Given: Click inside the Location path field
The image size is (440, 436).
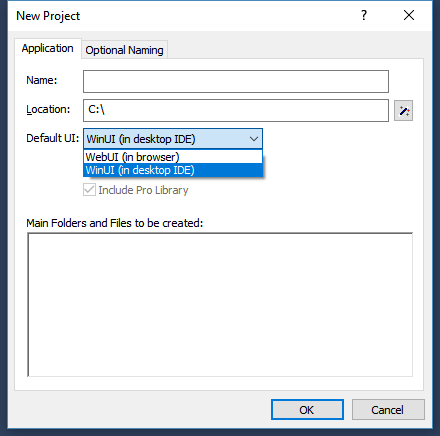Looking at the screenshot, I should [x=236, y=110].
